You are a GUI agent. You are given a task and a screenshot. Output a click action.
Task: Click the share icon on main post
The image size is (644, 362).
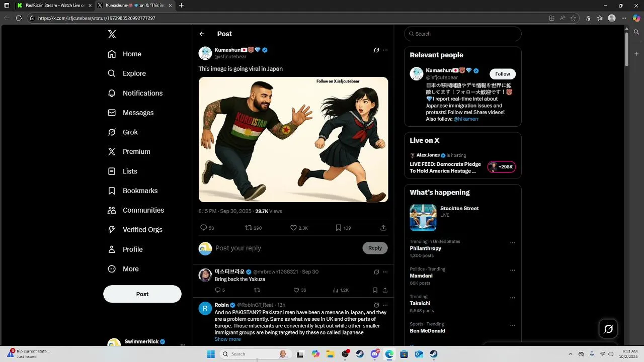[x=383, y=228]
